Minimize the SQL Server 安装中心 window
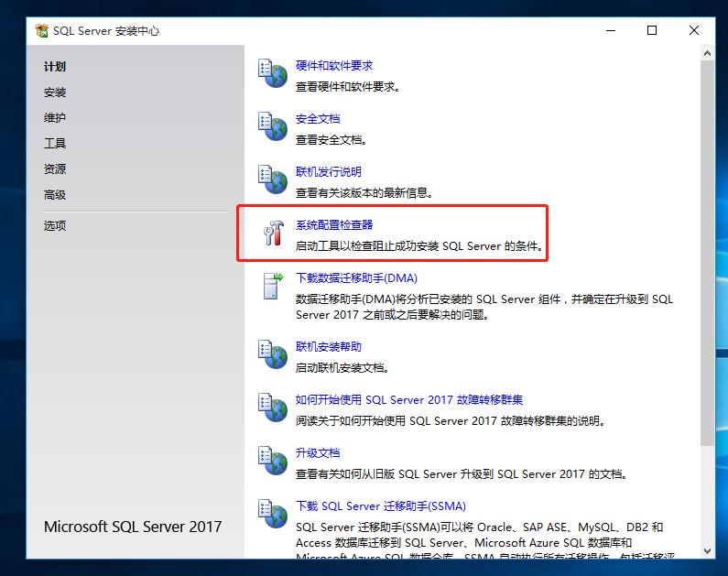The width and height of the screenshot is (728, 576). pyautogui.click(x=611, y=30)
